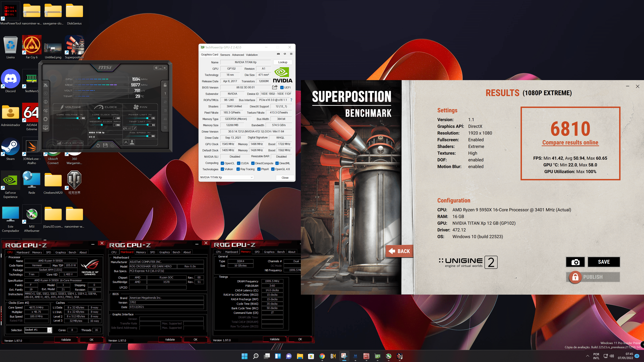Toggle the DirectCompute checkbox

253,163
